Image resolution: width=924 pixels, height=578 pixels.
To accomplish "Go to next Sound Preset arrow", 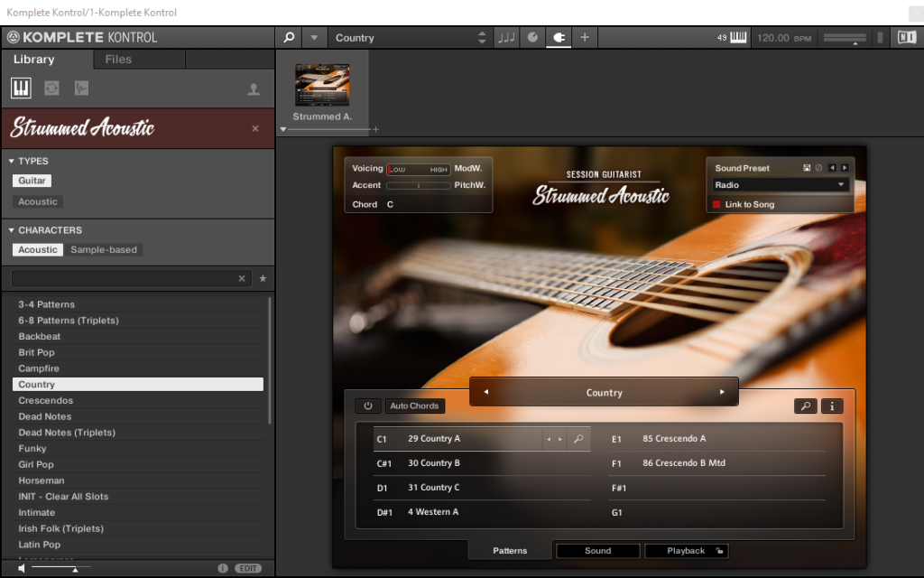I will coord(845,168).
